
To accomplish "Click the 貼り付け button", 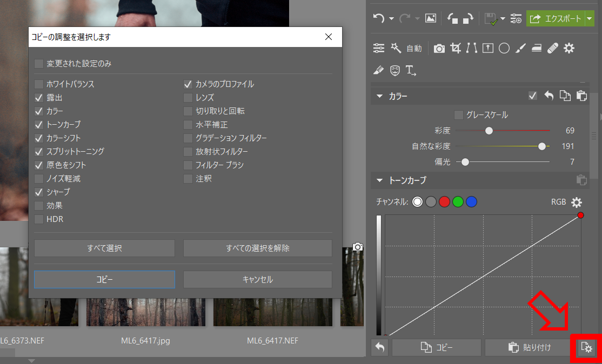I will click(x=530, y=347).
